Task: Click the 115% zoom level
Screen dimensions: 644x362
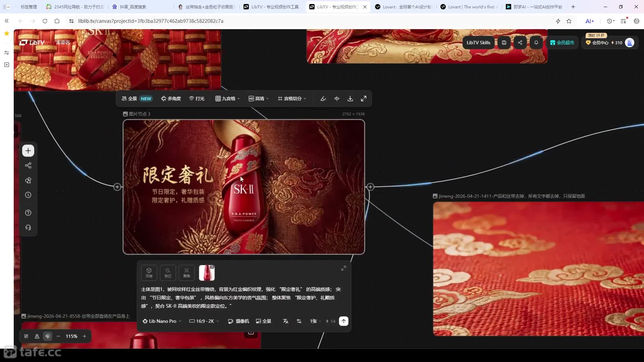Action: [x=71, y=336]
